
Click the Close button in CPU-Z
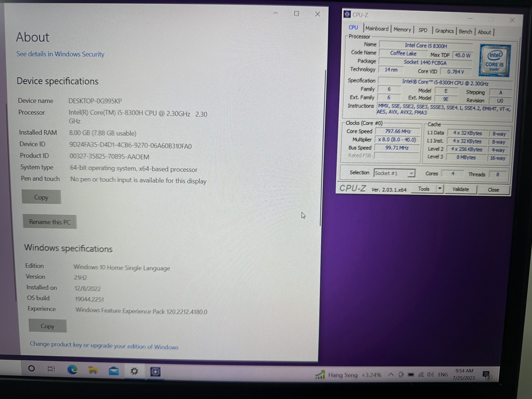tap(493, 190)
